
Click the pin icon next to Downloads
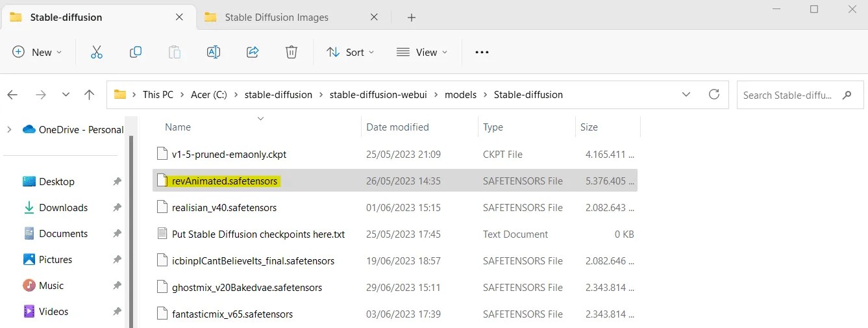click(x=117, y=208)
